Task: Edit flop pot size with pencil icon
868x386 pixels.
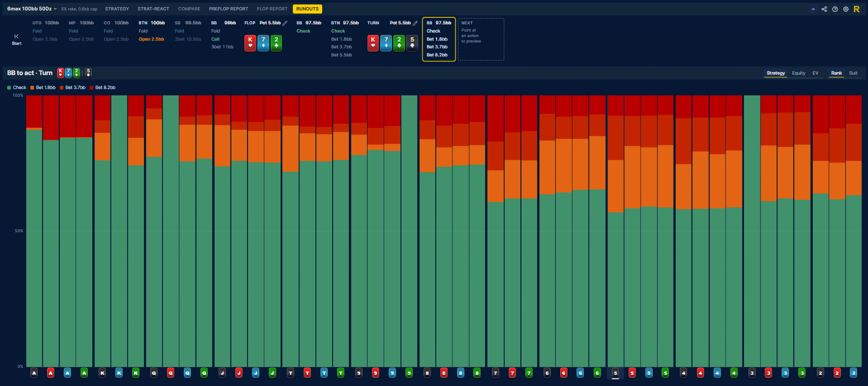Action: (x=285, y=23)
